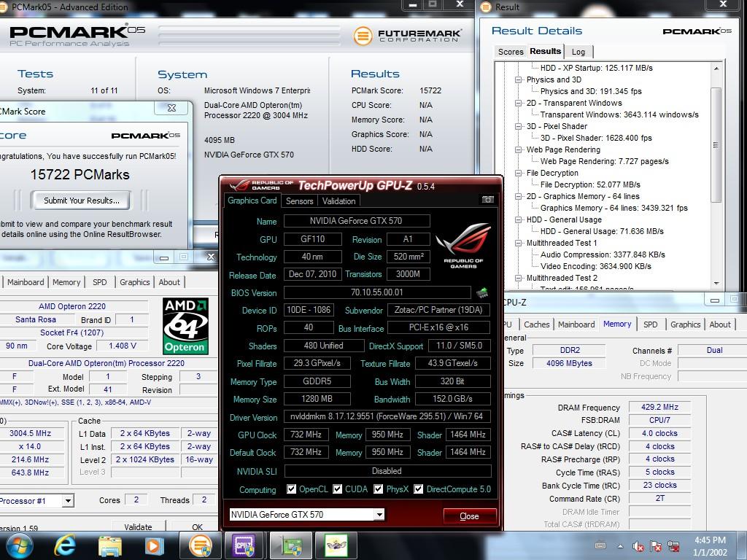Launch Internet Explorer from the taskbar
Screen dimensions: 747x560
(65, 545)
